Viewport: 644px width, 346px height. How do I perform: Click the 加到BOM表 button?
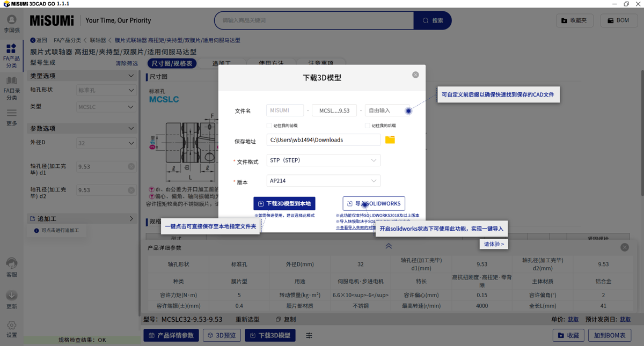(x=610, y=335)
